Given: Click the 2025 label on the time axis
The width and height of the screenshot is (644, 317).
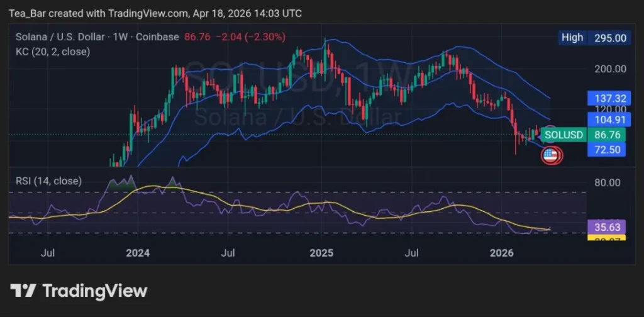Looking at the screenshot, I should pyautogui.click(x=321, y=253).
